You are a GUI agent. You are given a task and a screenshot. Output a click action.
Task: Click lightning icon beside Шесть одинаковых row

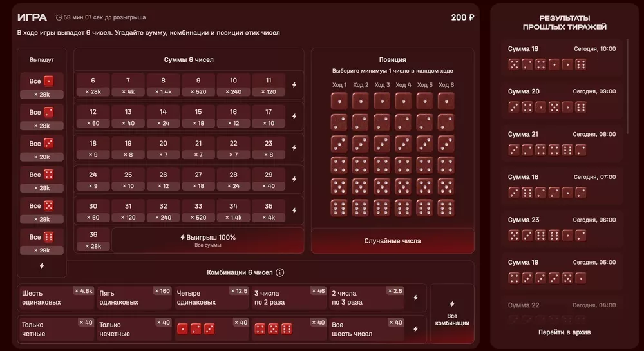pyautogui.click(x=415, y=298)
